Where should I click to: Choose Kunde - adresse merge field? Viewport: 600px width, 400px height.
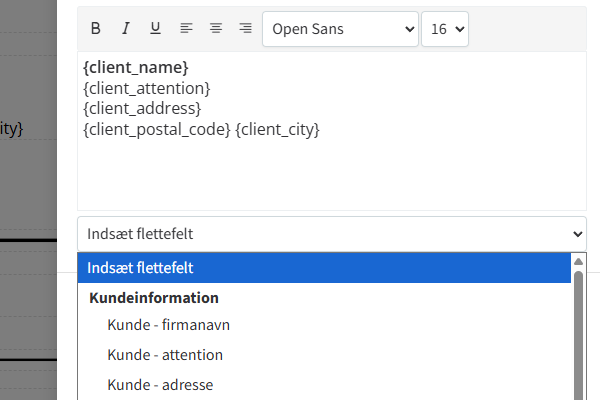[160, 384]
